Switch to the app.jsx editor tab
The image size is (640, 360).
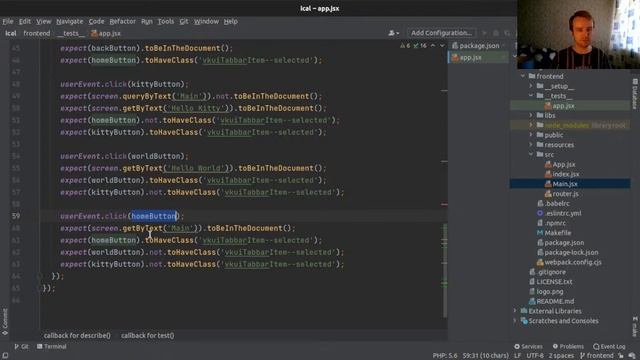coord(478,58)
